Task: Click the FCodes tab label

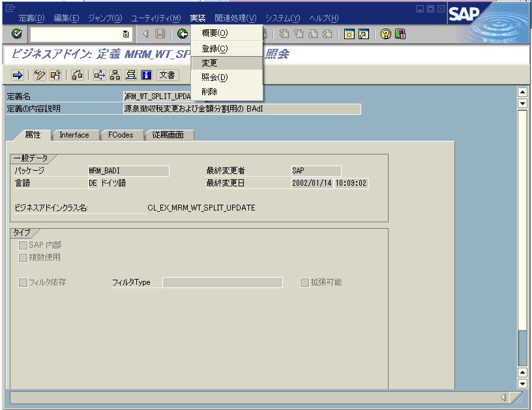Action: tap(121, 135)
